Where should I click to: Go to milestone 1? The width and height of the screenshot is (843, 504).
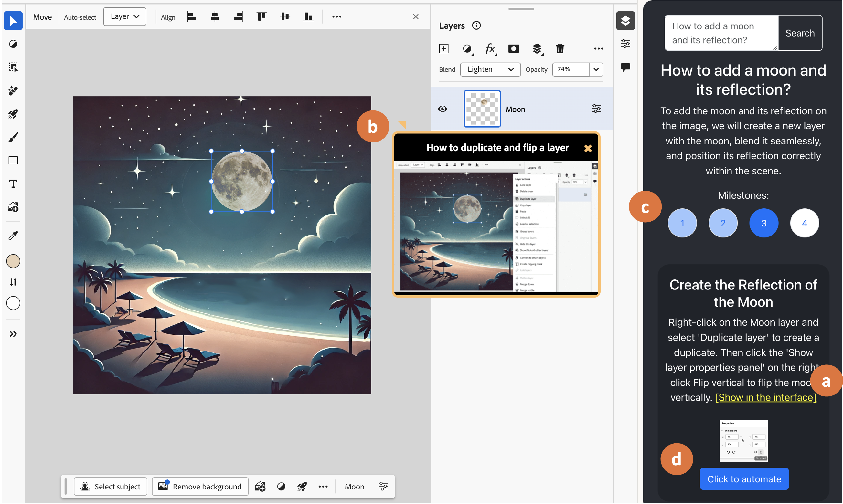[x=682, y=223]
